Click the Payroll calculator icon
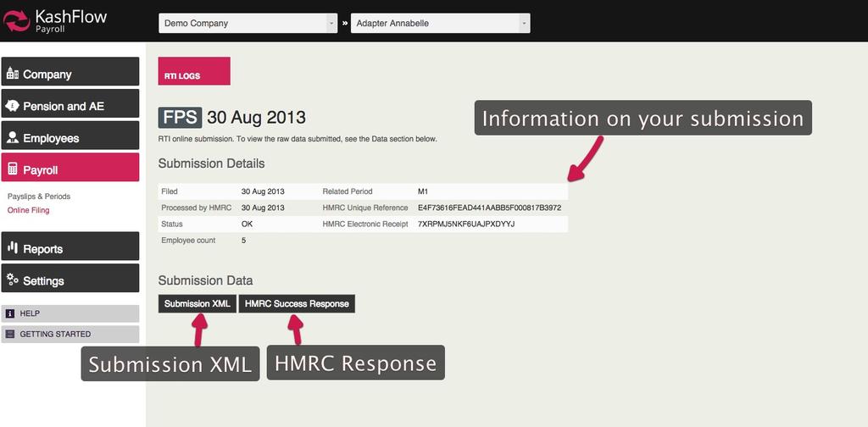 (x=13, y=169)
